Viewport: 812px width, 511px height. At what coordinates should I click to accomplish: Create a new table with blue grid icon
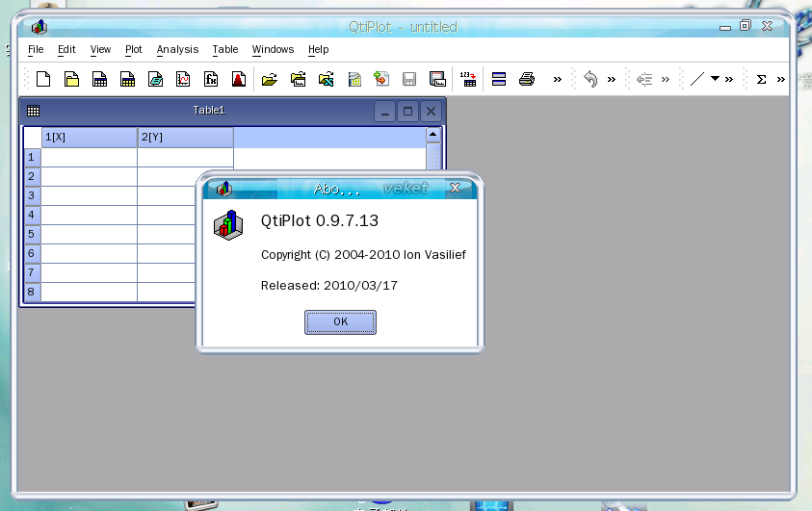tap(99, 79)
